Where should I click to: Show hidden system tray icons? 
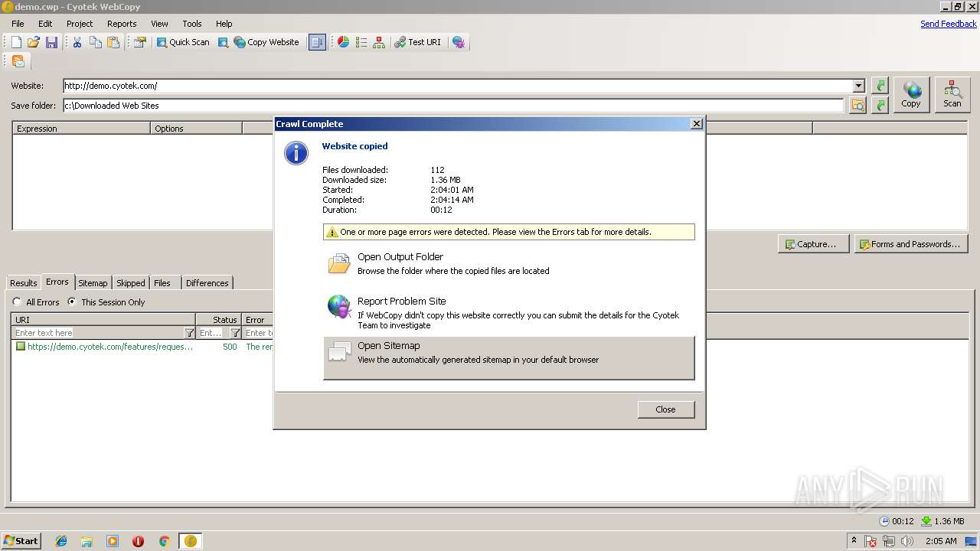coord(854,540)
